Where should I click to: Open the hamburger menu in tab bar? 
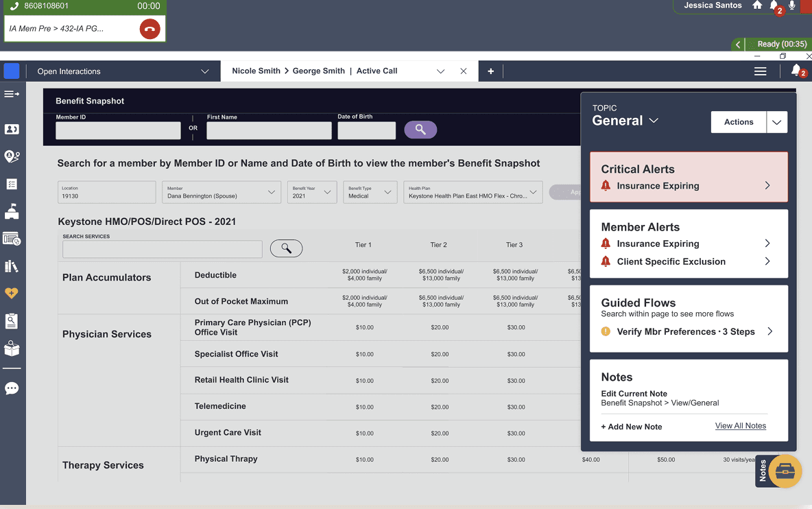[x=760, y=71]
